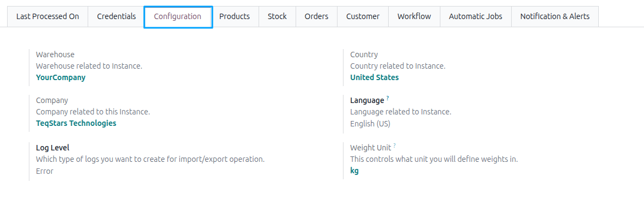Open the TeqStars Technologies company link
Viewport: 644px width, 200px height.
pyautogui.click(x=76, y=123)
